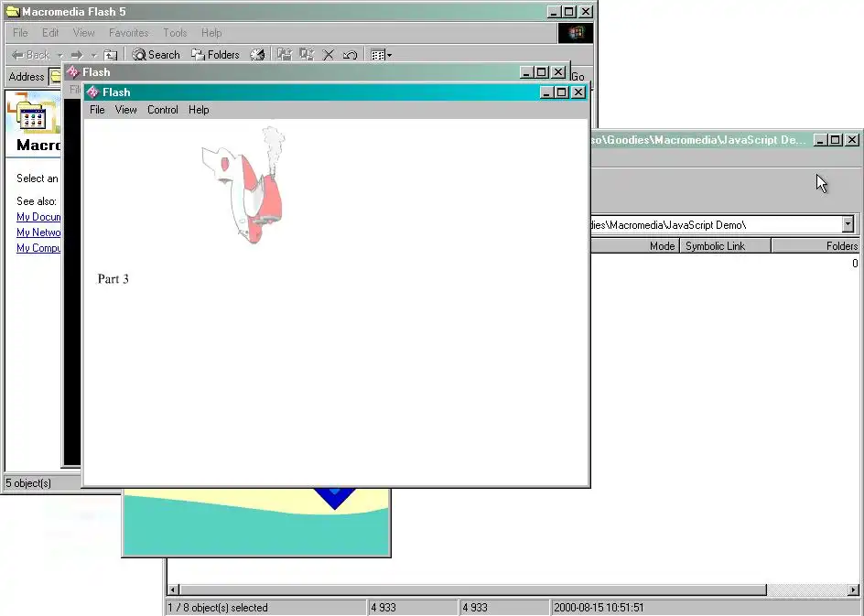Open Explorer's View menu
This screenshot has height=616, width=864.
tap(84, 33)
